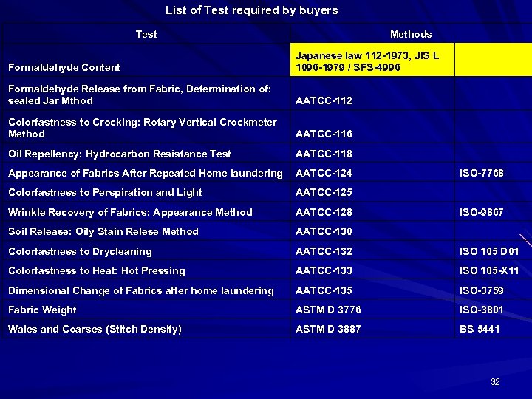This screenshot has height=399, width=532.
Task: Click the "ISO 105-X11" cell
Action: [x=489, y=271]
